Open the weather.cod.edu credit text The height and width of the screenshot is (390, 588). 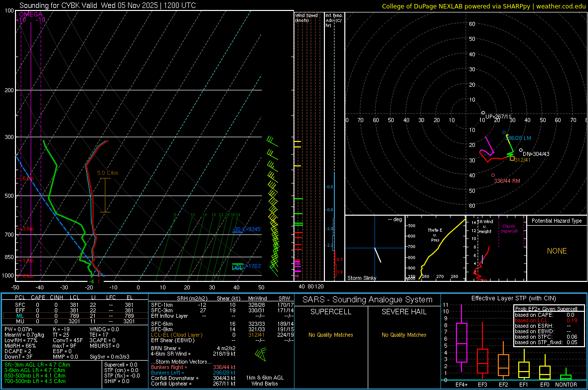click(561, 6)
